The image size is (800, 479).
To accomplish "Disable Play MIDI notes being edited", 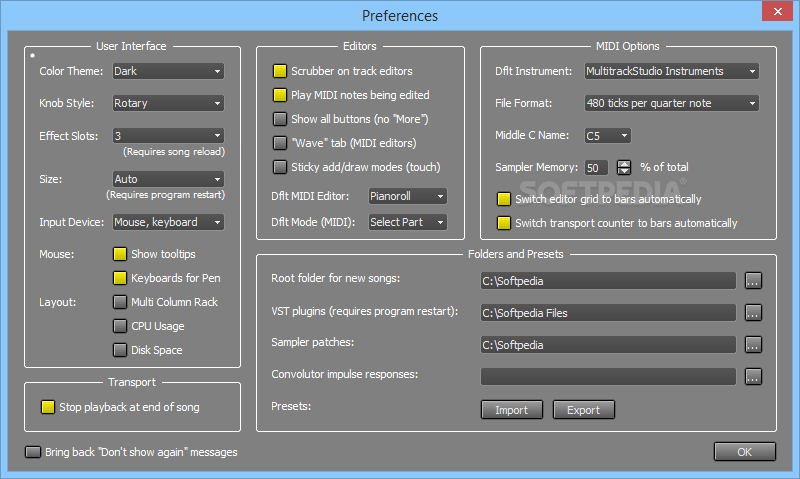I will pos(280,95).
